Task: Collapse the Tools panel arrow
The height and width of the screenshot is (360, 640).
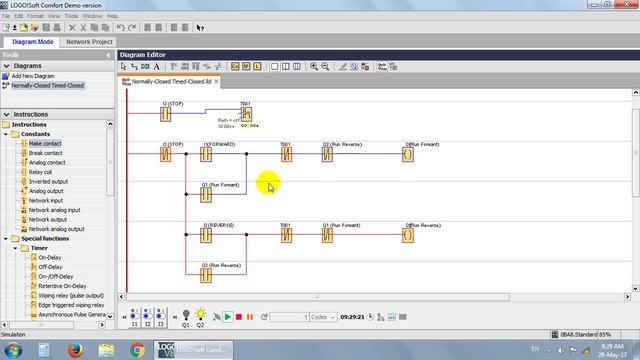Action: tap(108, 55)
